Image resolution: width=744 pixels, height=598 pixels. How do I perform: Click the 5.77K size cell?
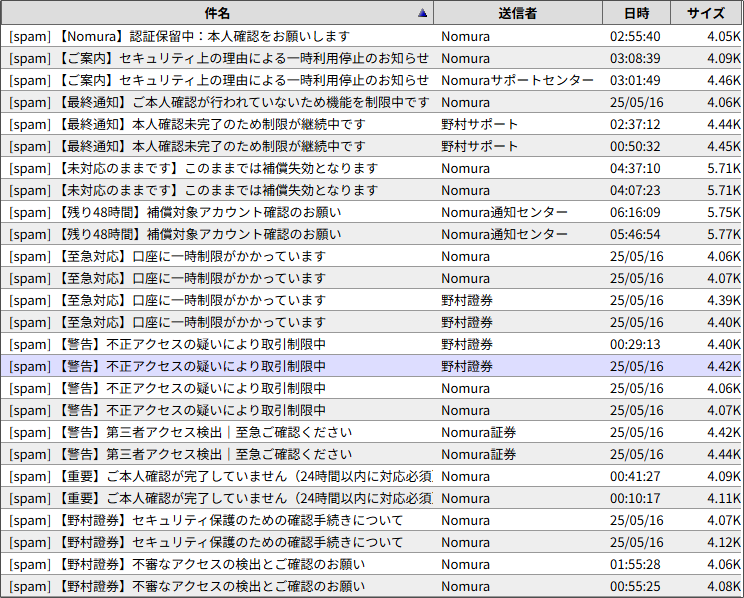coord(724,234)
